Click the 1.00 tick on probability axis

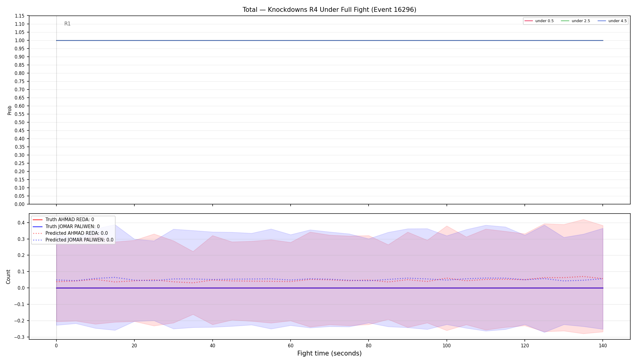coord(20,40)
